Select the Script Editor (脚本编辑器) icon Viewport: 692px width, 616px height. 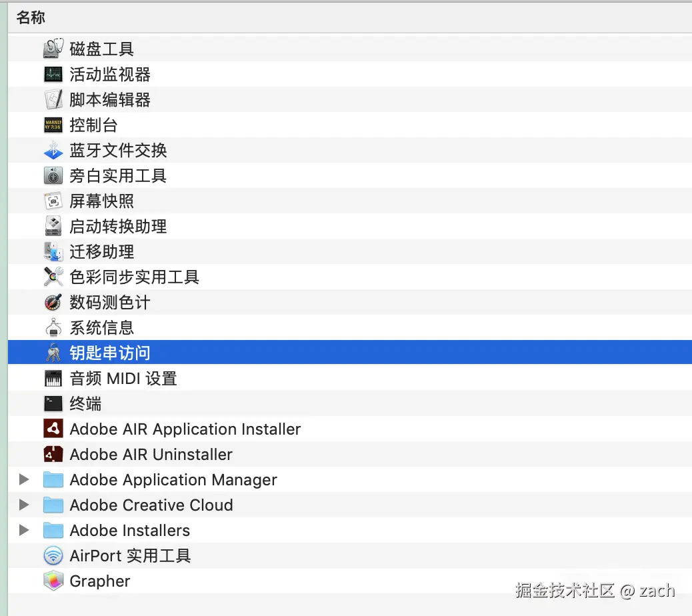53,100
